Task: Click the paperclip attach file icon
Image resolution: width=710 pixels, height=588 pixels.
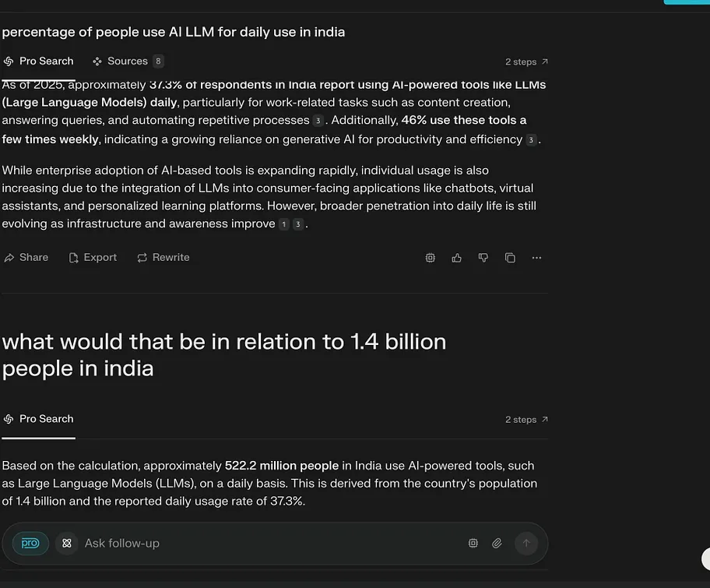Action: (497, 544)
